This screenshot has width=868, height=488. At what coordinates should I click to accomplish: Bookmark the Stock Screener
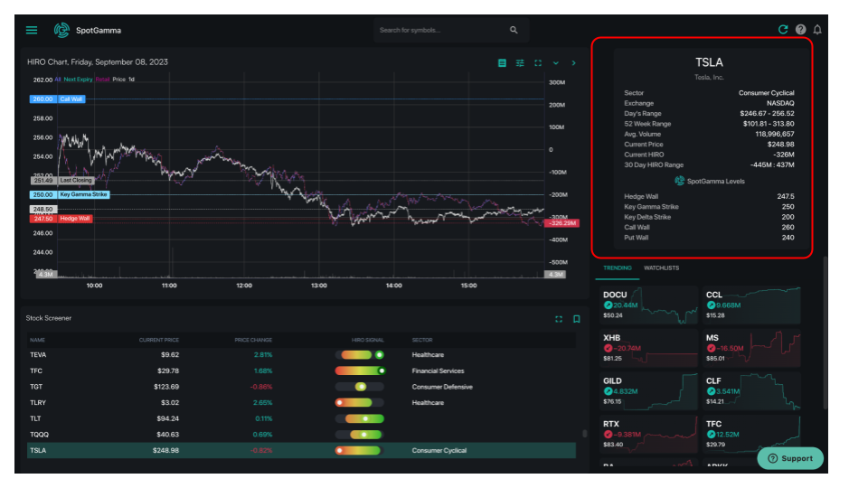tap(576, 319)
